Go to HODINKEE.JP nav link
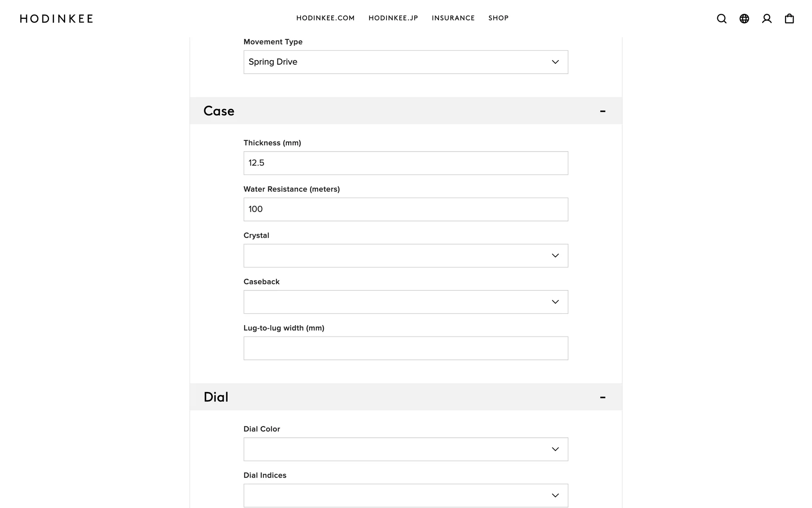Screen dimensions: 812x508 tap(393, 18)
